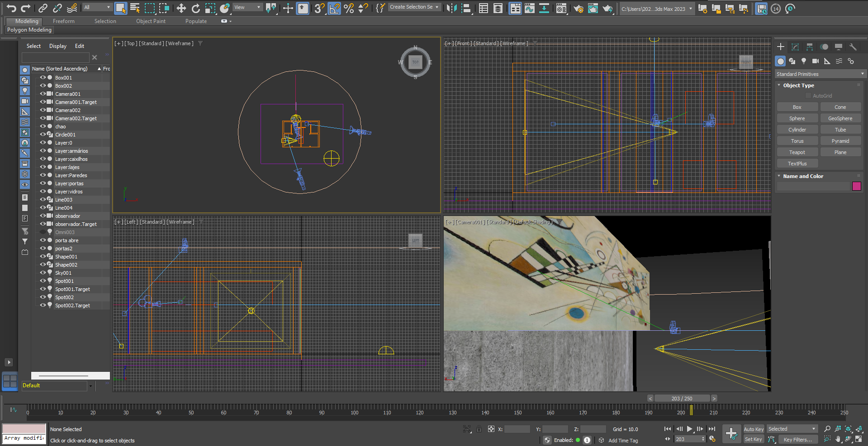Expand the View reference coordinate dropdown

tap(247, 7)
